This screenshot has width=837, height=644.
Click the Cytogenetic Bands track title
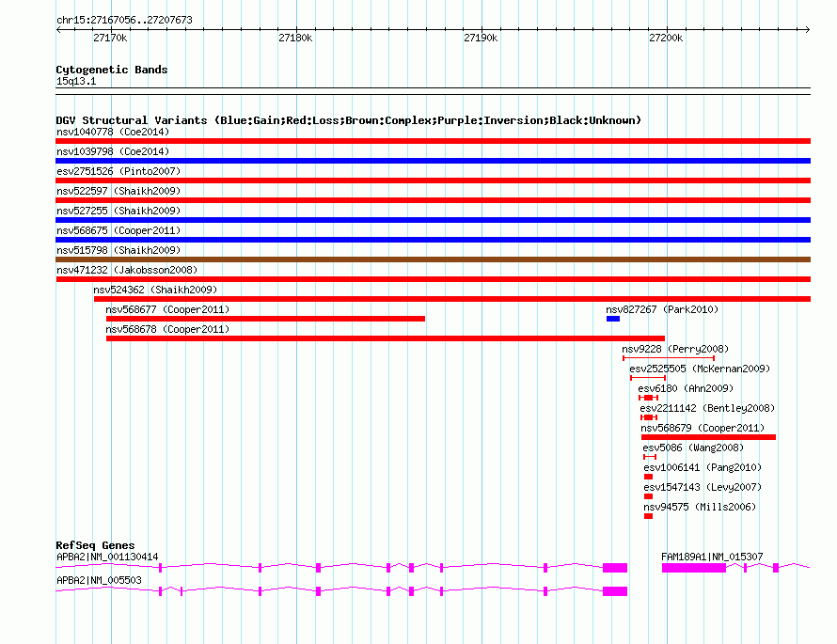point(112,70)
